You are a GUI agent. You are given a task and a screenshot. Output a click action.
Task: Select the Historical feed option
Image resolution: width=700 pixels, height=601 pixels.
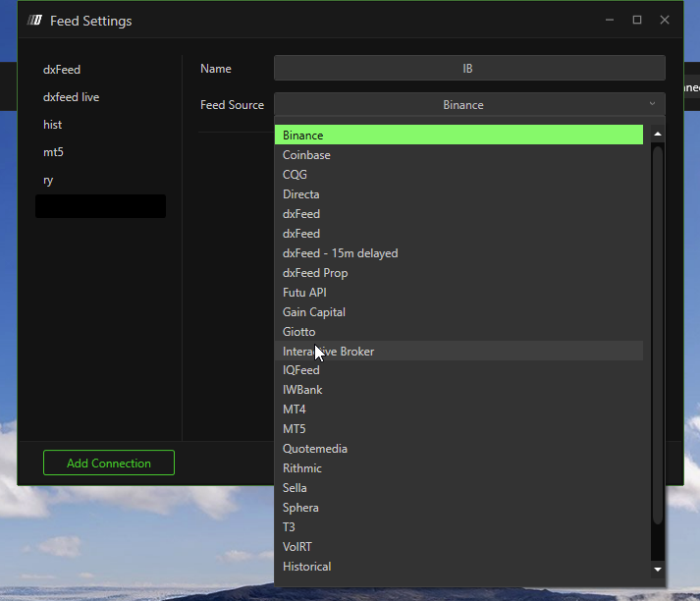[x=306, y=567]
